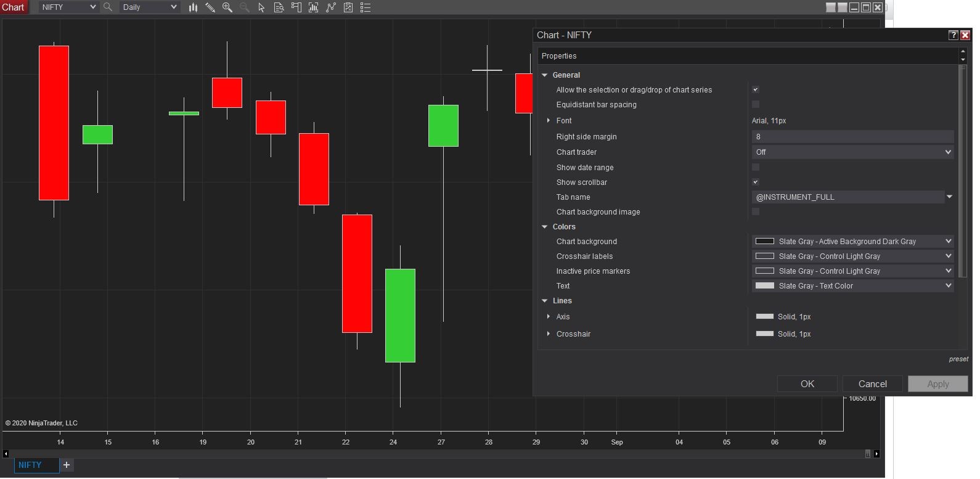Click the zoom in magnifier icon
Viewport: 980px width, 479px height.
[x=227, y=7]
